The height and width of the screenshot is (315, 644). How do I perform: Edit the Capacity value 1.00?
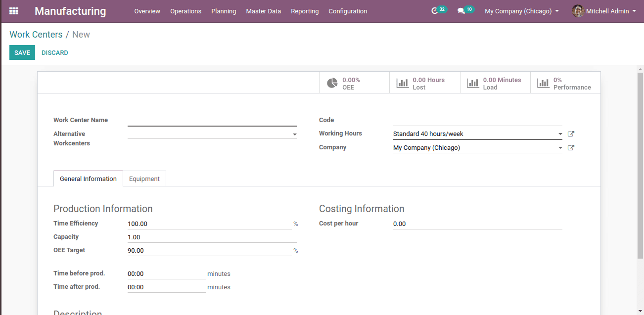click(x=212, y=237)
